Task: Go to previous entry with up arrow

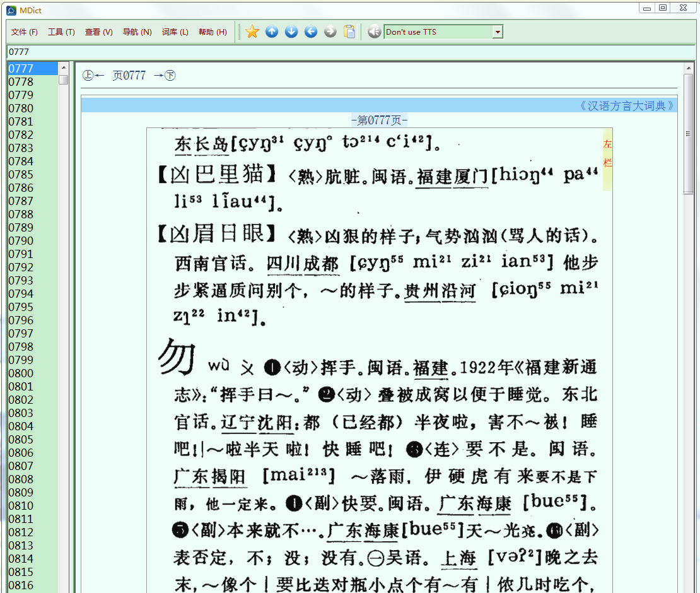Action: point(272,32)
